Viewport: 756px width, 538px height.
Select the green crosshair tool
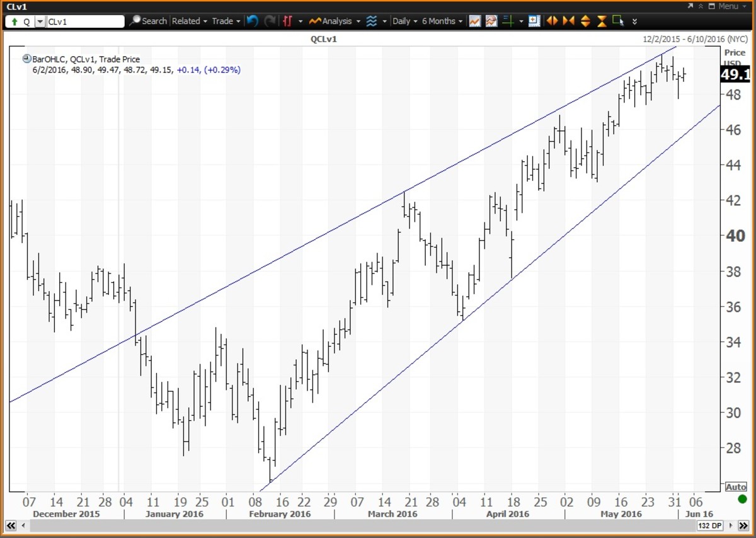pyautogui.click(x=508, y=21)
